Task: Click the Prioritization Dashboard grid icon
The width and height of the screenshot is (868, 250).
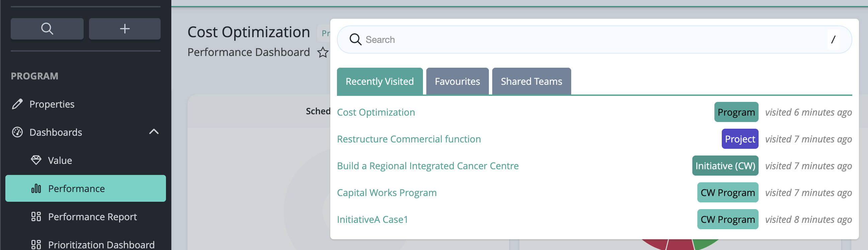Action: tap(36, 244)
